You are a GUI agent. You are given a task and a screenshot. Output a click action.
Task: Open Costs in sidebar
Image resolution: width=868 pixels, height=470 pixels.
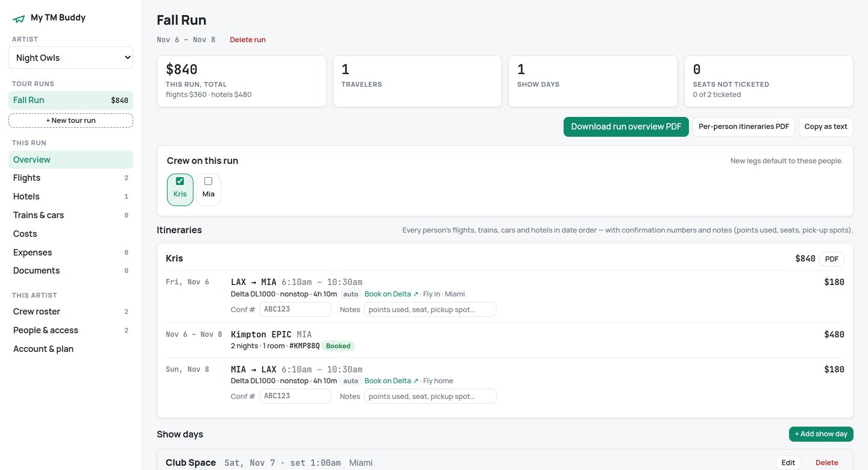pyautogui.click(x=71, y=234)
